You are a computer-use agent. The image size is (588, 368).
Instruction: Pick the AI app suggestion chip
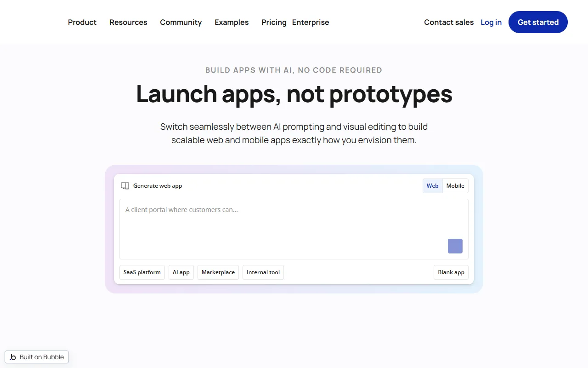pyautogui.click(x=181, y=272)
